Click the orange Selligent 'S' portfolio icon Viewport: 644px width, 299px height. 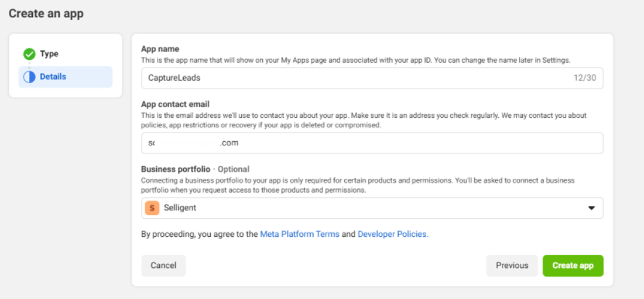[x=152, y=208]
